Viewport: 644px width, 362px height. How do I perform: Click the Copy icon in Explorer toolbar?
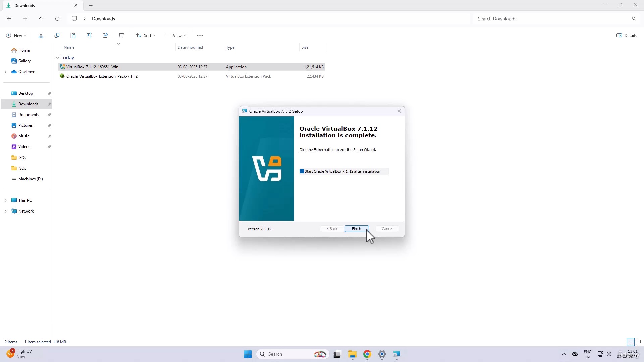click(57, 35)
